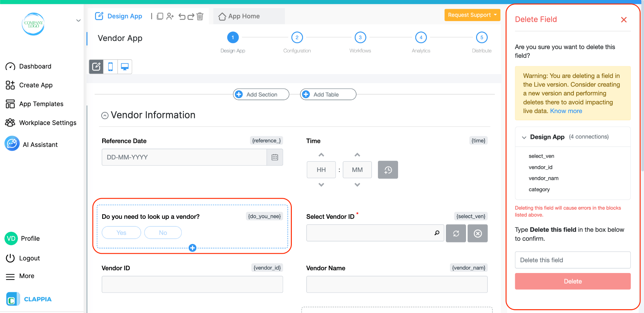Click the Clappia logo icon
Image resolution: width=644 pixels, height=313 pixels.
13,299
